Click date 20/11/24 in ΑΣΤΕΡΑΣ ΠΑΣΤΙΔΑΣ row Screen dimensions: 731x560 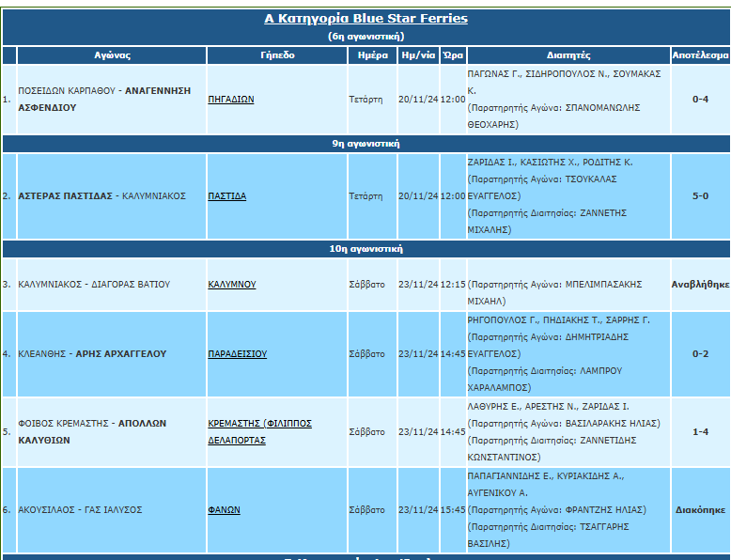click(x=418, y=196)
